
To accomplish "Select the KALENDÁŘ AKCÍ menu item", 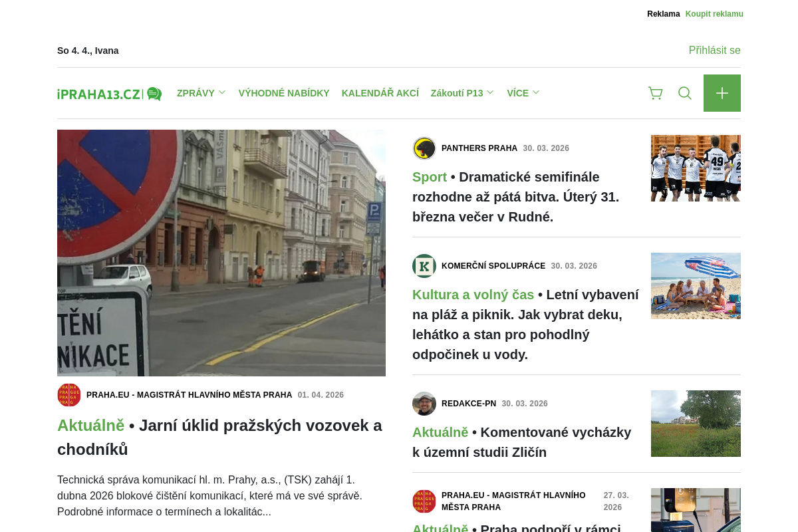I will pos(380,92).
